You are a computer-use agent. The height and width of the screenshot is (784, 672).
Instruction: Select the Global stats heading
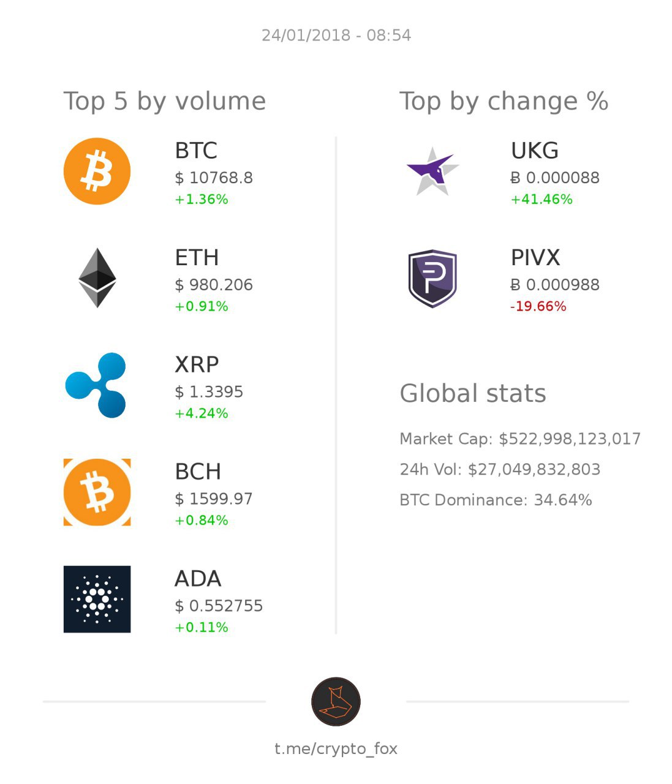(473, 393)
